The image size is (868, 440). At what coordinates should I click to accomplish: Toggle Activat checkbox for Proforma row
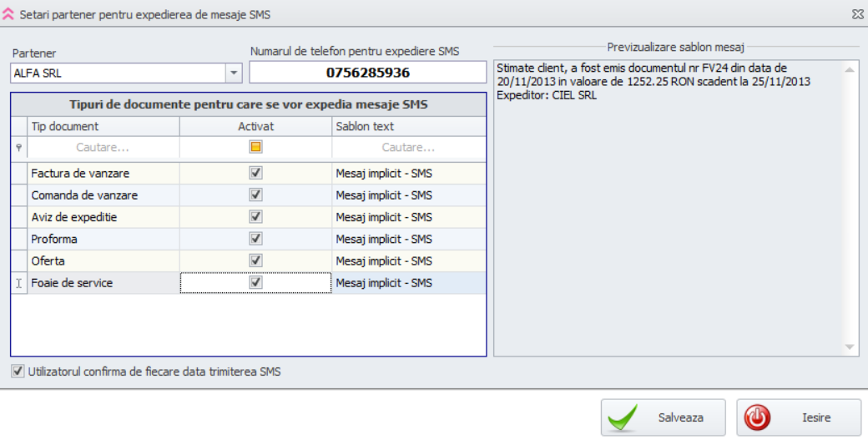(255, 239)
